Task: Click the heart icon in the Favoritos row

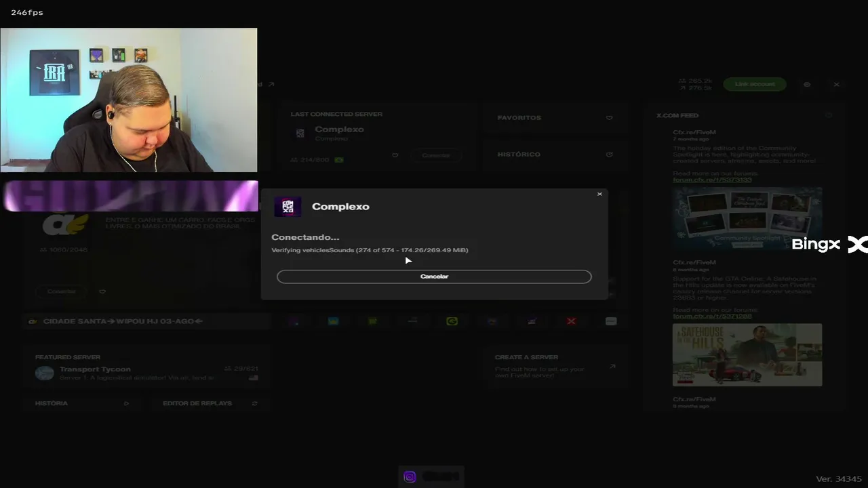Action: (609, 118)
